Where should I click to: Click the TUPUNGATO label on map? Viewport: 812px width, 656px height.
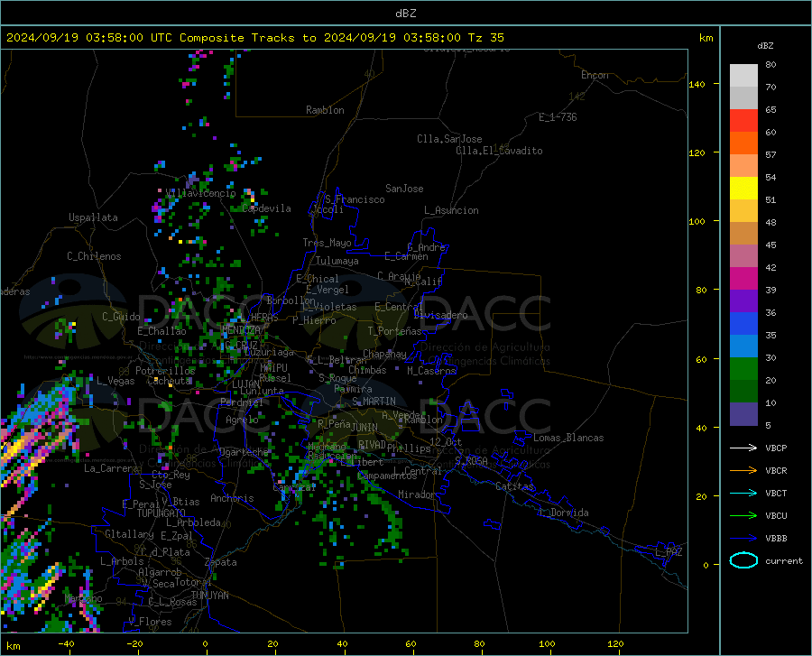[161, 513]
